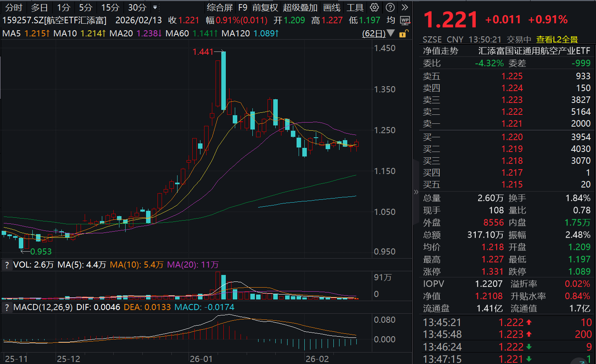Switch to the 分时 intraday tab

(x=14, y=7)
